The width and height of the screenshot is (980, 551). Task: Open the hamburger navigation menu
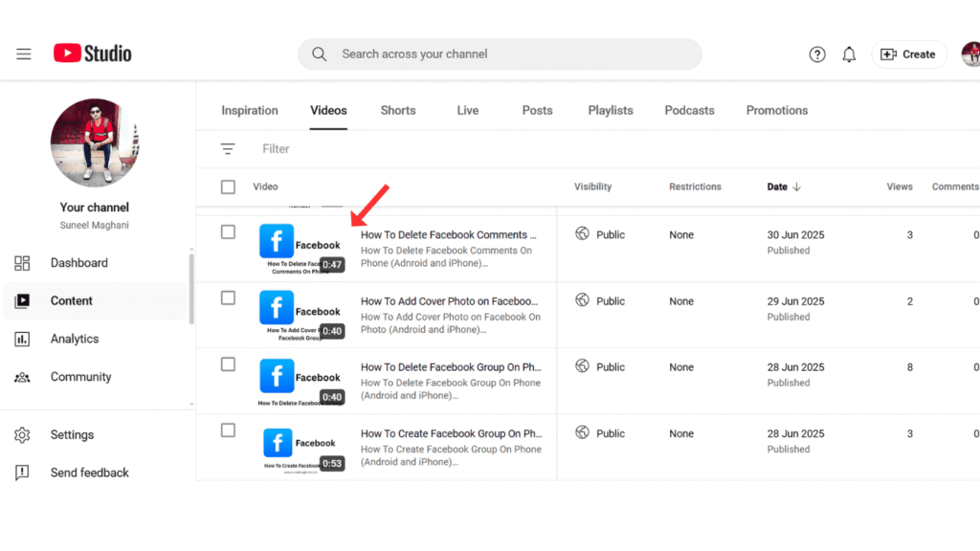(x=24, y=54)
